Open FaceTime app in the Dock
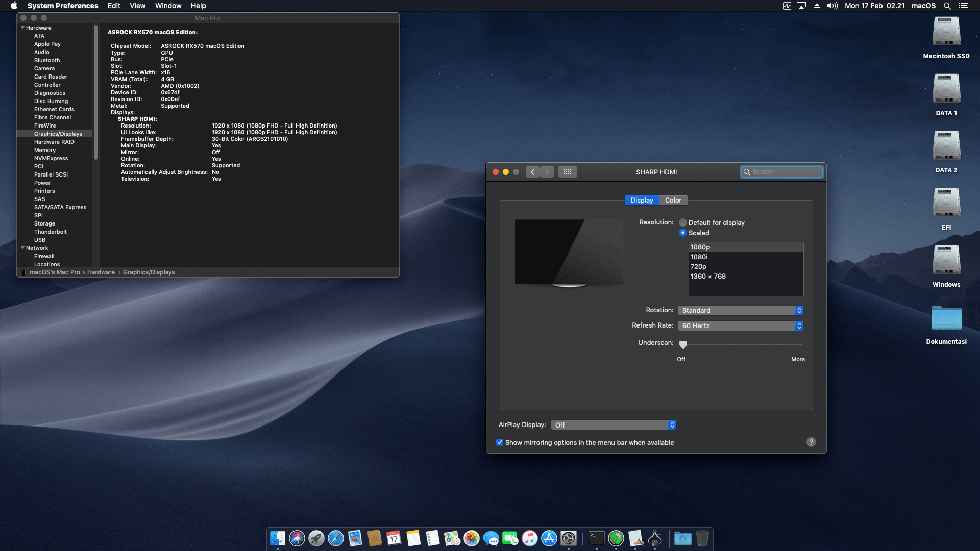This screenshot has width=980, height=551. (x=510, y=538)
